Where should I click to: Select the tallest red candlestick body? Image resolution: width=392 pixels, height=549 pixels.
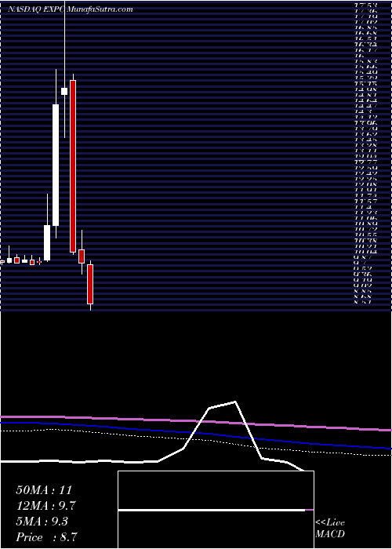point(72,166)
